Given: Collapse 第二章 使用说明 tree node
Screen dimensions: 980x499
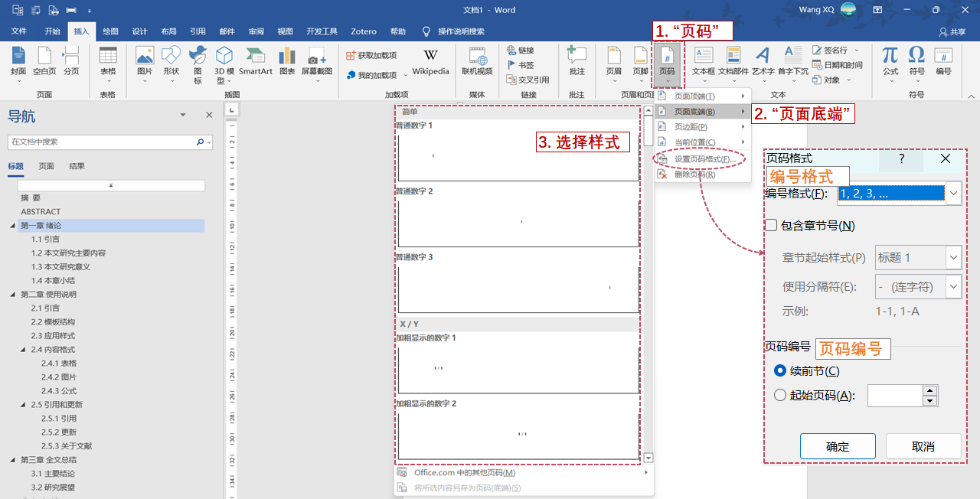Looking at the screenshot, I should tap(12, 295).
